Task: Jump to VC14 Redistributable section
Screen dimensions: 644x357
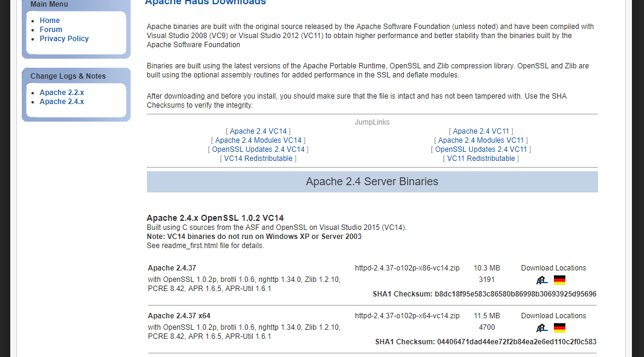Action: pos(258,159)
